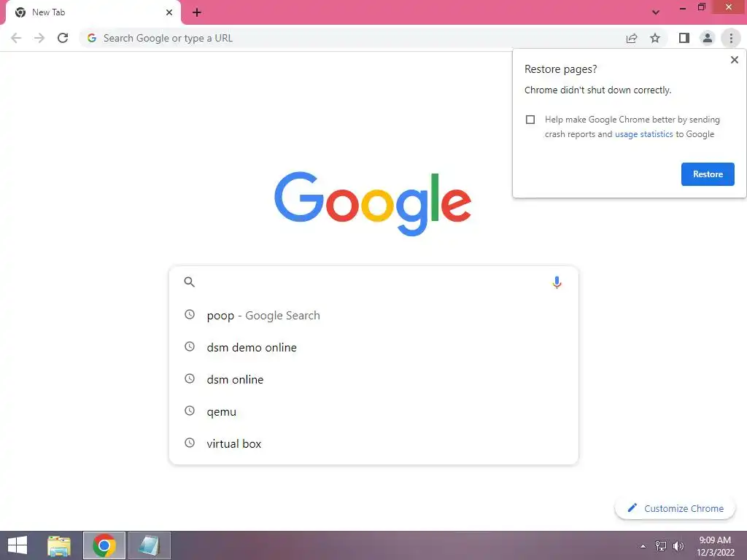Screen dimensions: 747x560
Task: Select the 'poop - Google Search' suggestion
Action: (x=373, y=315)
